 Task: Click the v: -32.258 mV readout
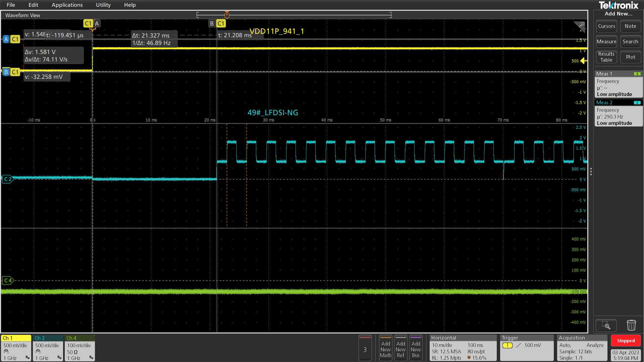(x=47, y=77)
